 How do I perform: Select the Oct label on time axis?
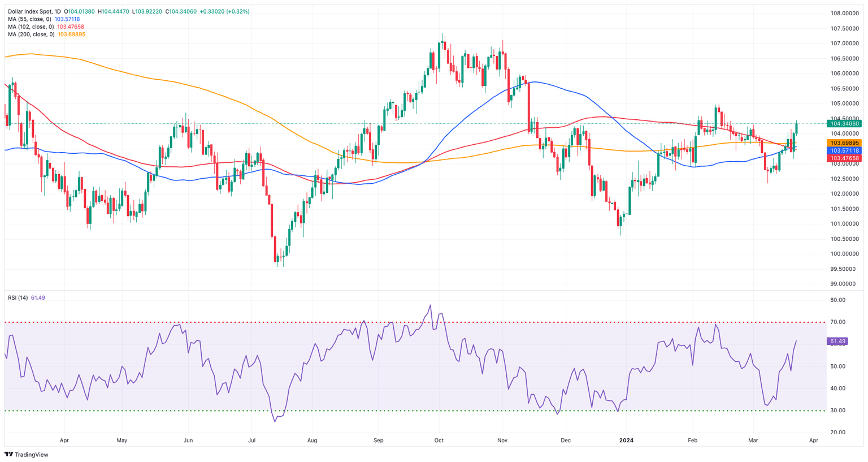(x=439, y=440)
